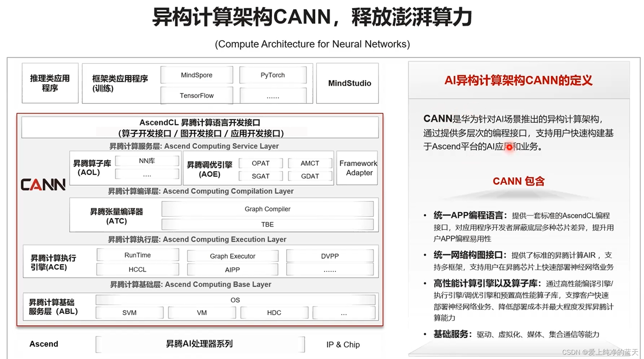Click the PyTorch framework box
This screenshot has width=644, height=359.
[273, 75]
